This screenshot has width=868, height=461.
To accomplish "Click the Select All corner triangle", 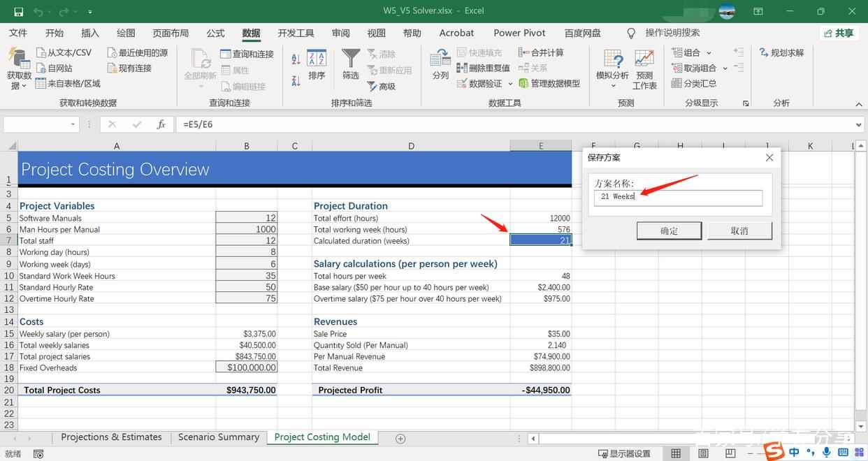I will (11, 146).
